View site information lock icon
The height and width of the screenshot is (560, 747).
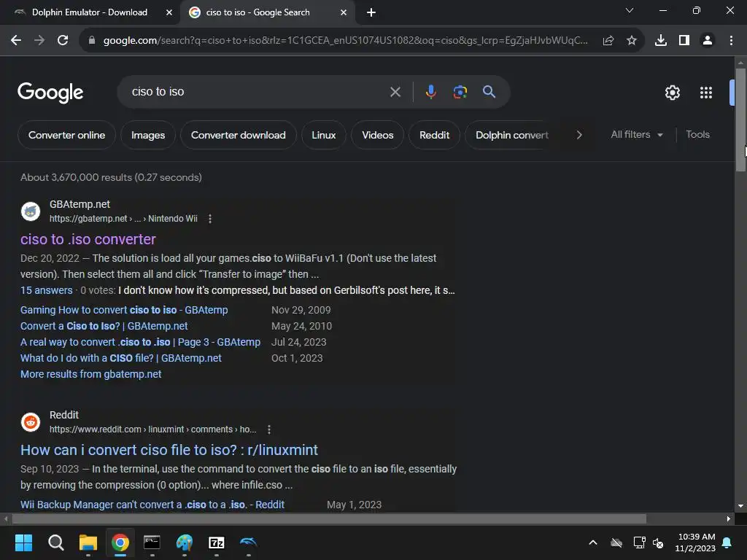(x=92, y=41)
